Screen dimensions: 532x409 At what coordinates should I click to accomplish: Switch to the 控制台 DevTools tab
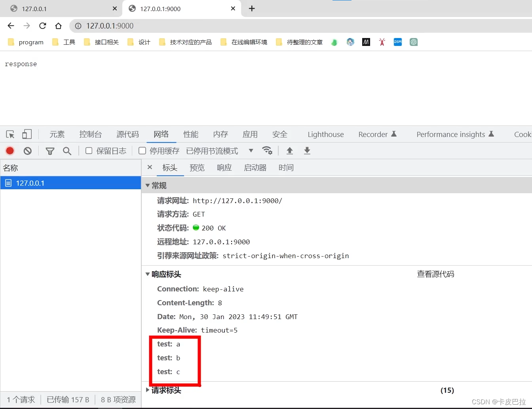pos(91,134)
